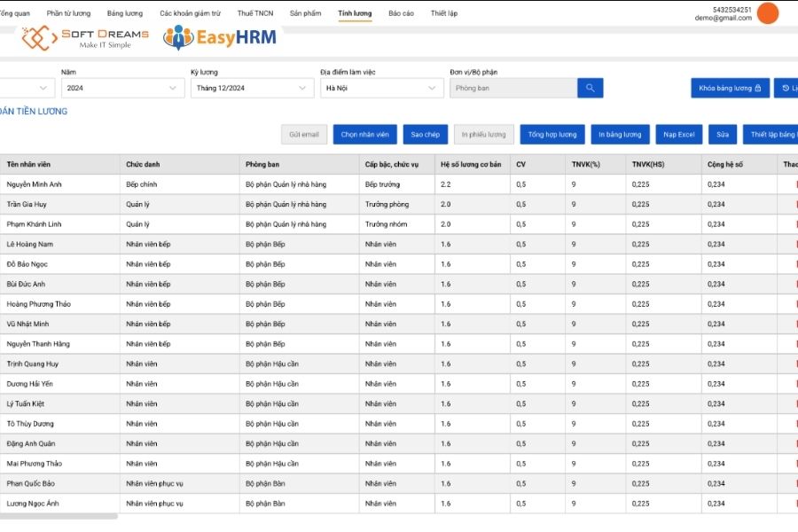Screen dimensions: 798x532
Task: Click the Sao chép button
Action: 425,135
